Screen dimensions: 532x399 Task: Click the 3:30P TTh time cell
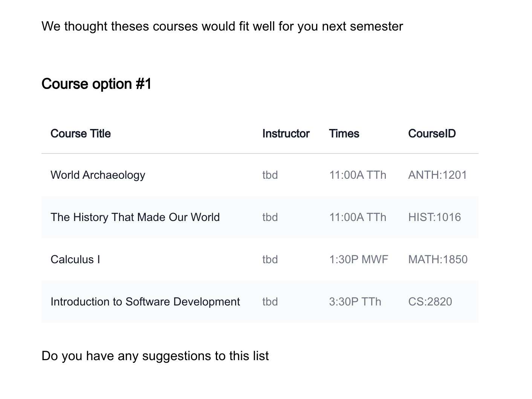coord(355,302)
